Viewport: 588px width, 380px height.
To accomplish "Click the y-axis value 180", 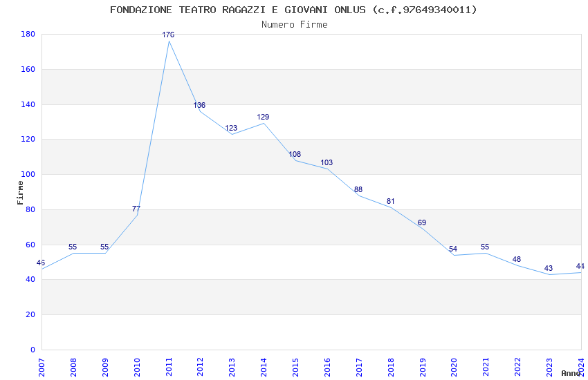I will coord(28,34).
